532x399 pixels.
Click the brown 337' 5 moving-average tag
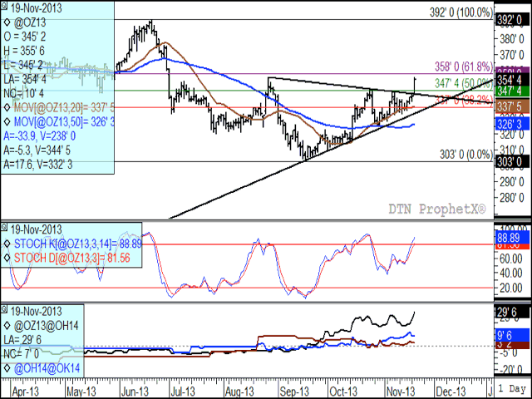(512, 106)
